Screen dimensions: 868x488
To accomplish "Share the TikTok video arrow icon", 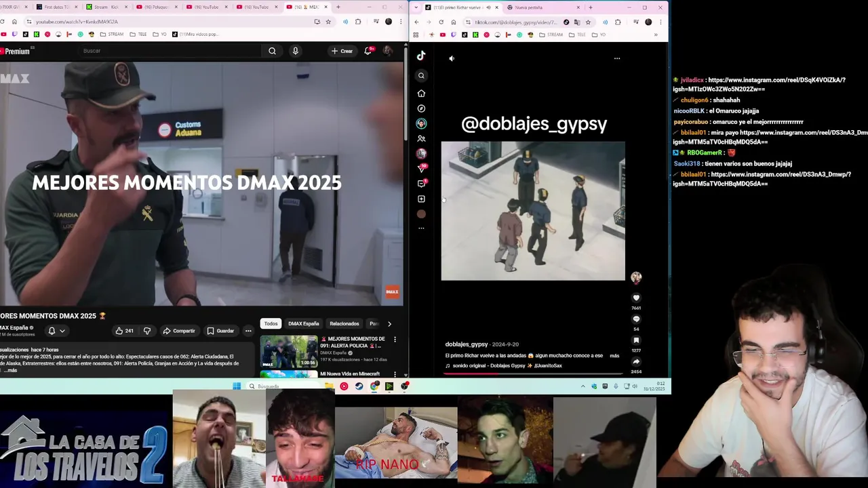I will 636,361.
